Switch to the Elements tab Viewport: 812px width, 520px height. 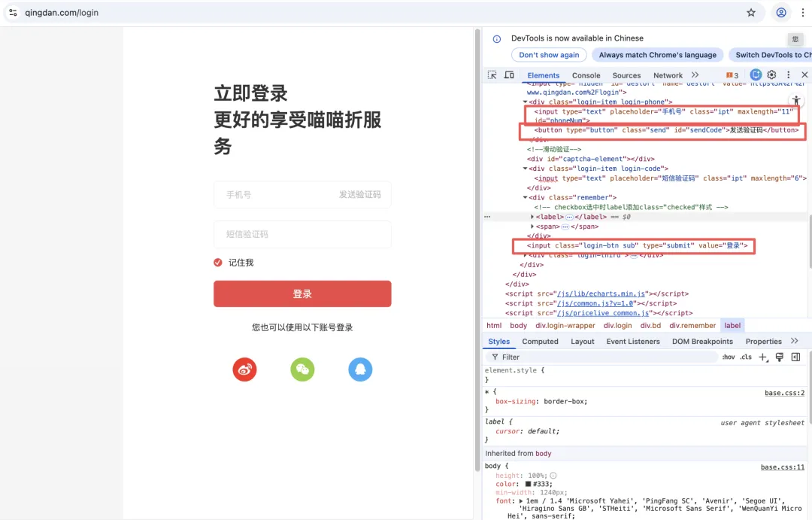(544, 75)
